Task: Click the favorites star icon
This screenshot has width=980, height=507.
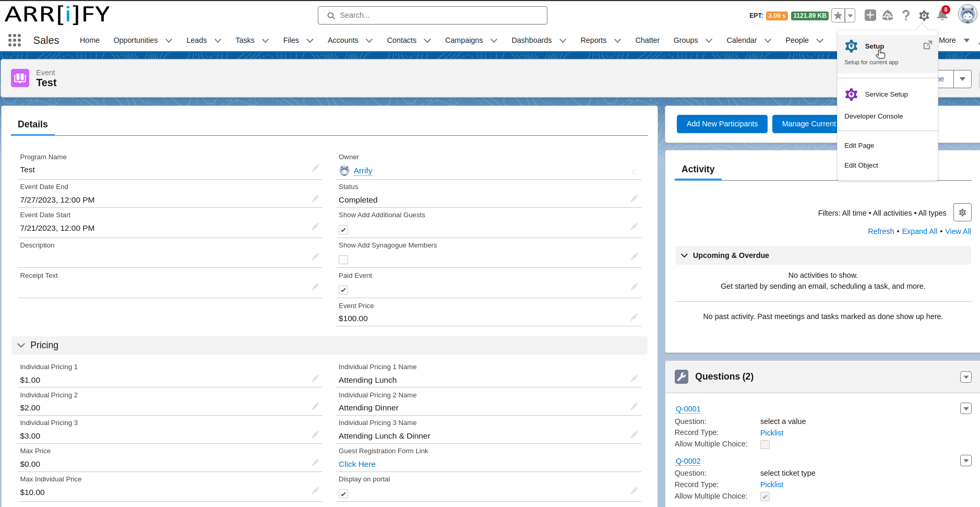Action: point(838,16)
